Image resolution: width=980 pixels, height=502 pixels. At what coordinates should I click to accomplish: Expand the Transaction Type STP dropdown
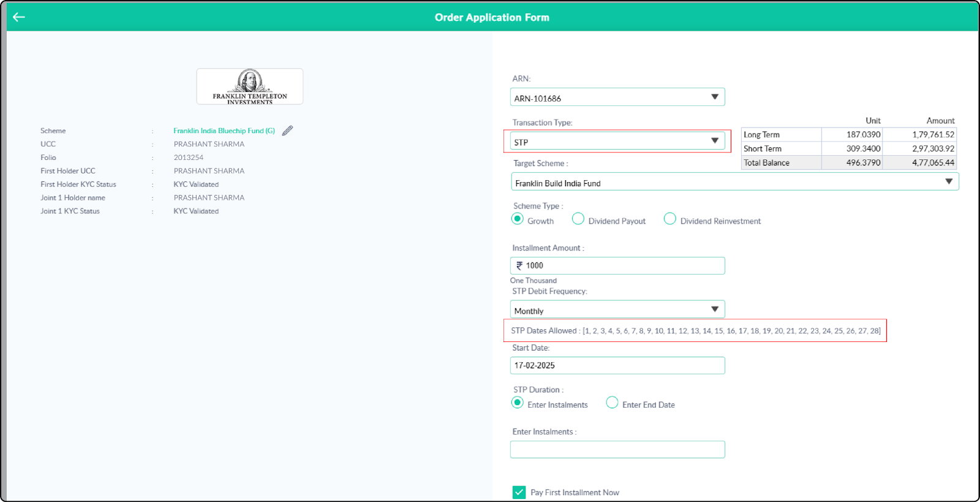coord(617,142)
